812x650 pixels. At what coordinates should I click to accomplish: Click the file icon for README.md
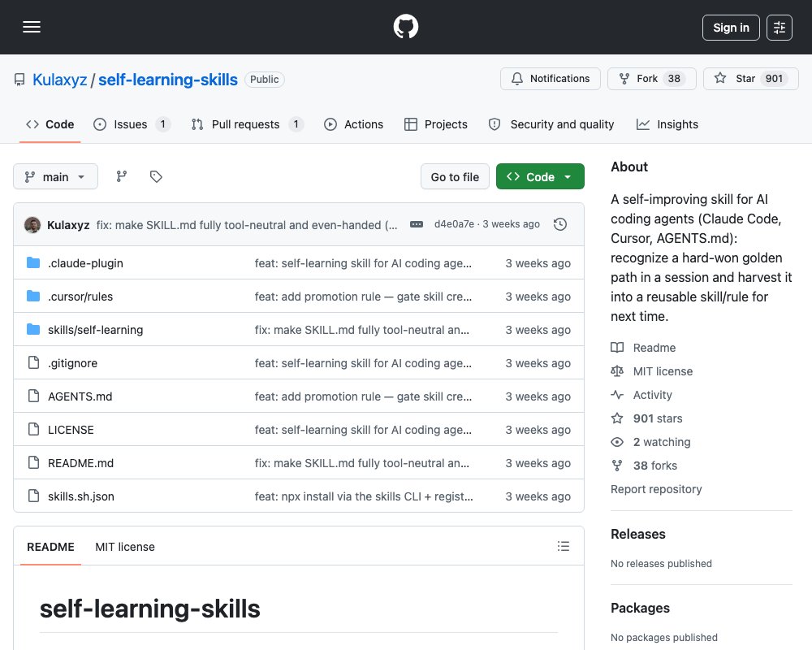click(33, 462)
